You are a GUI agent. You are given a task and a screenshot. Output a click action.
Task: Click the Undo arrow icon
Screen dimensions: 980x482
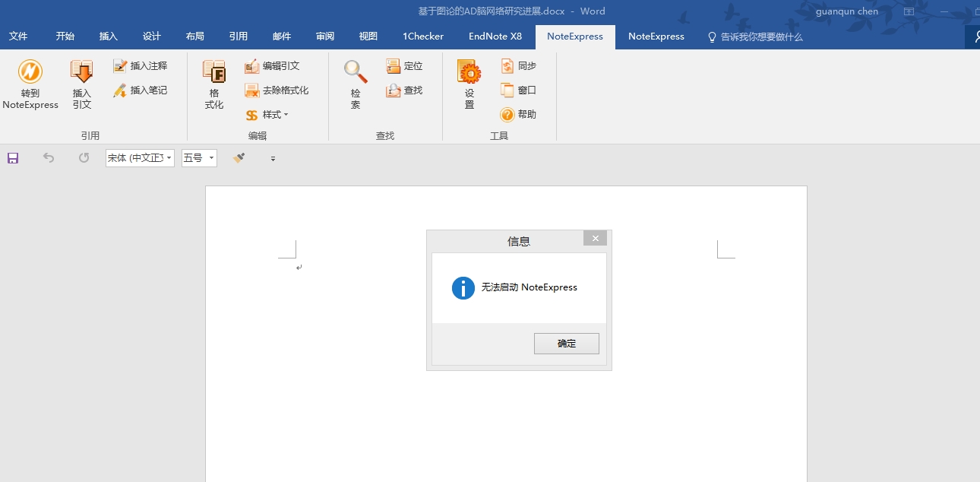49,158
